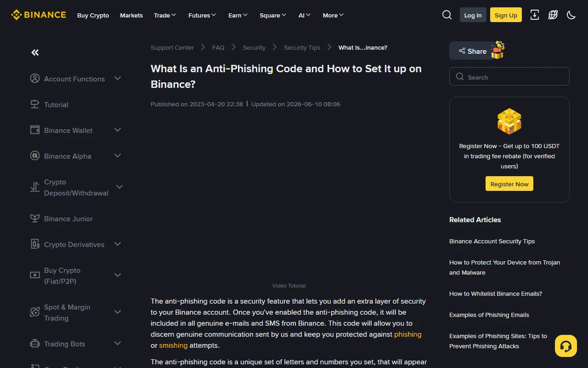Go to Buy Crypto in top nav
Screen dimensions: 588x368
[x=93, y=15]
